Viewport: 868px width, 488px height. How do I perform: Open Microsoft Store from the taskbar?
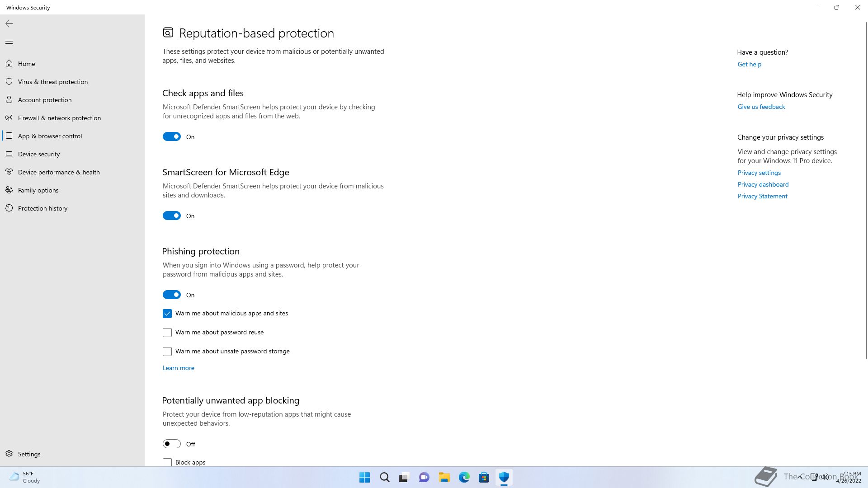(484, 477)
